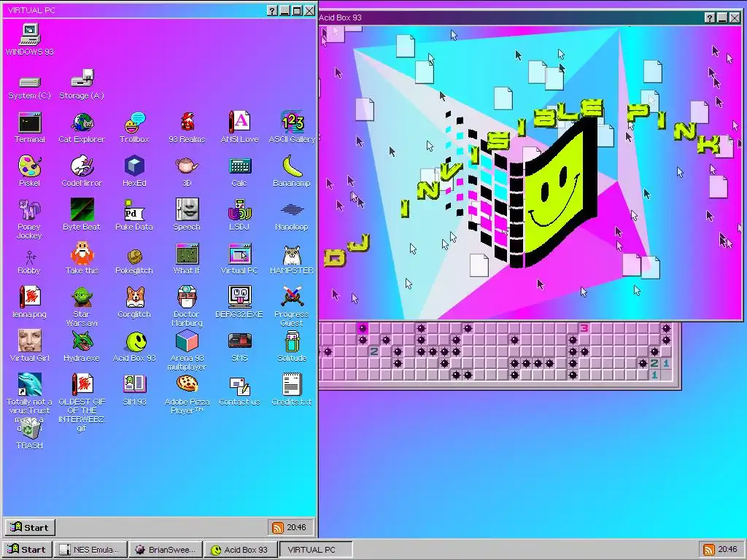Launch Acid Box 93 smiley desktop icon
Screen dimensions: 747x560
tap(136, 341)
